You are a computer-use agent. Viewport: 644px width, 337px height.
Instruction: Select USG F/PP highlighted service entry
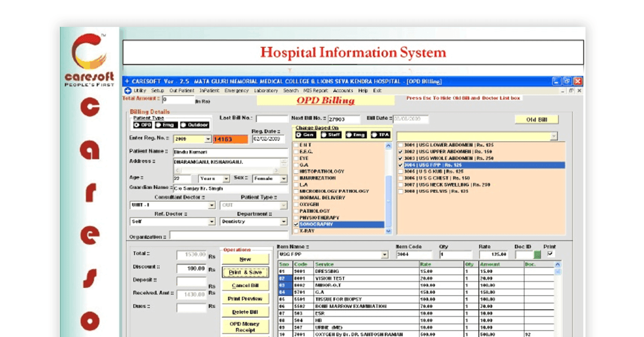[x=480, y=165]
